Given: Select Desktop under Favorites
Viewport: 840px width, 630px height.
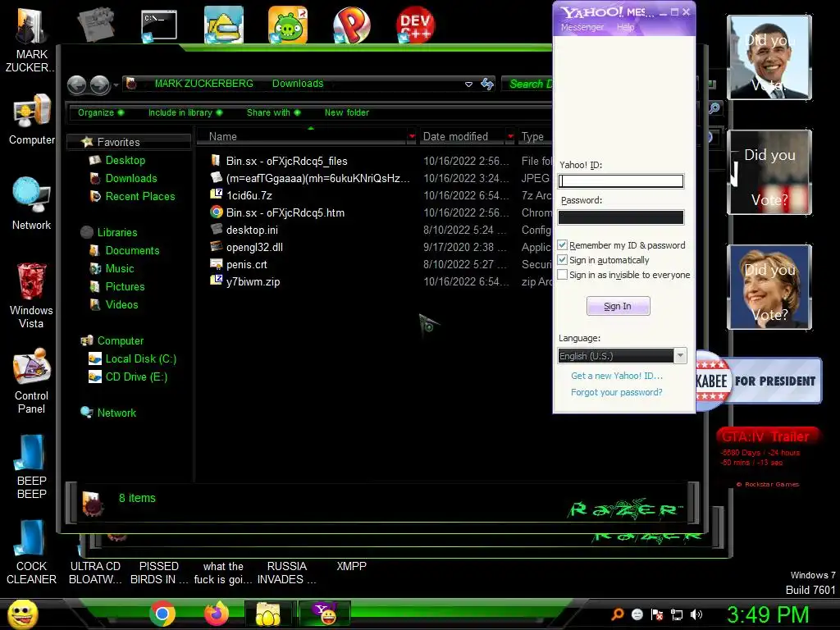Looking at the screenshot, I should [x=126, y=160].
